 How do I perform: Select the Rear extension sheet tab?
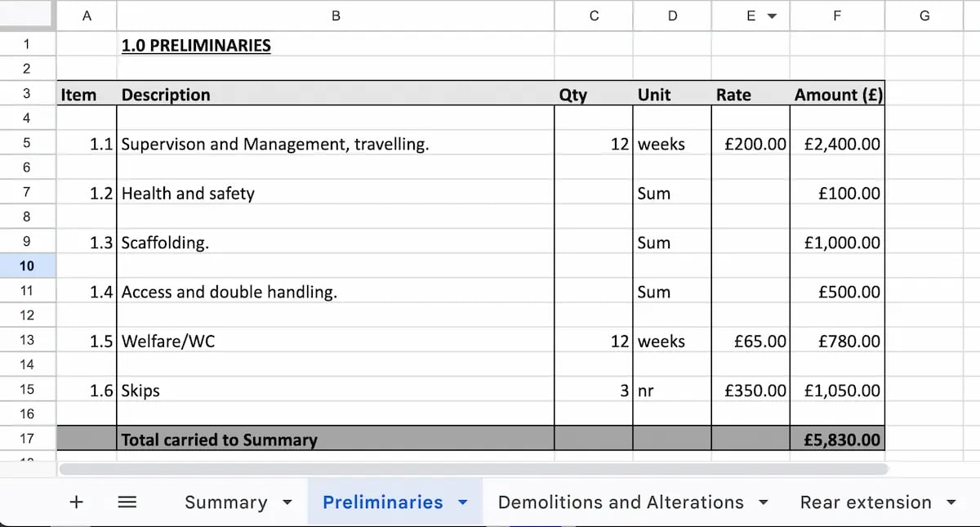point(865,502)
